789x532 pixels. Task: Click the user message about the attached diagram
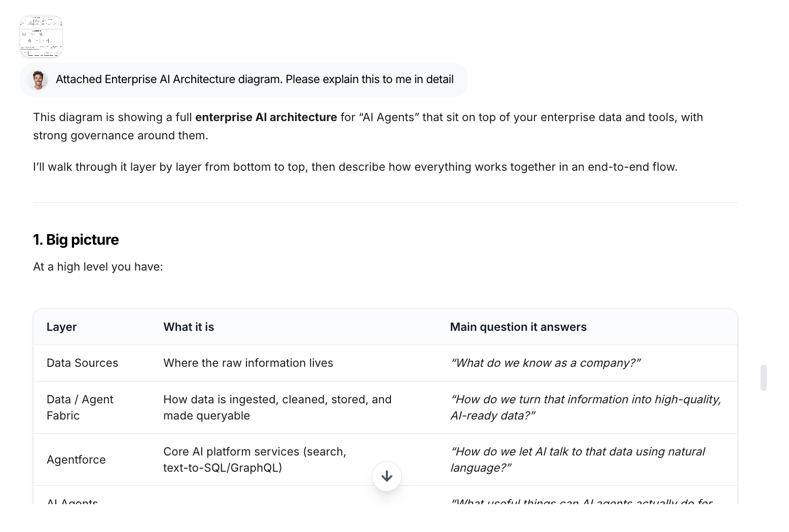pos(254,80)
